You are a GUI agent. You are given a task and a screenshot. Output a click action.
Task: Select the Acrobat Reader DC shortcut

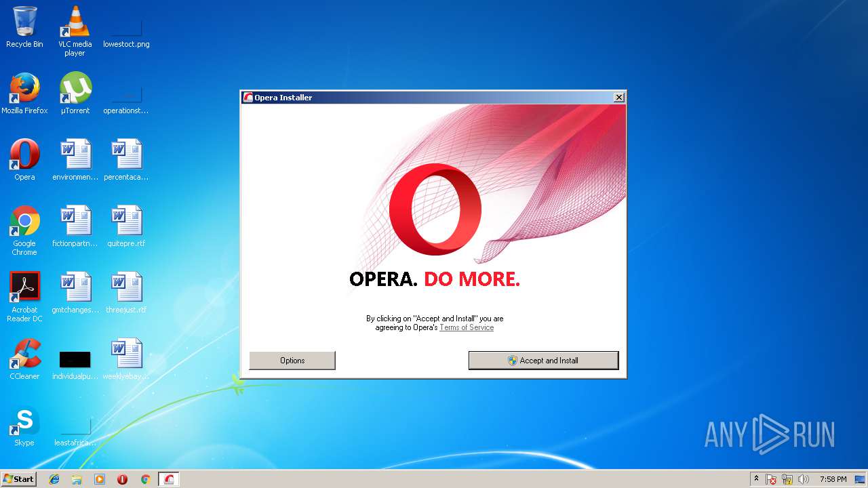[x=24, y=297]
